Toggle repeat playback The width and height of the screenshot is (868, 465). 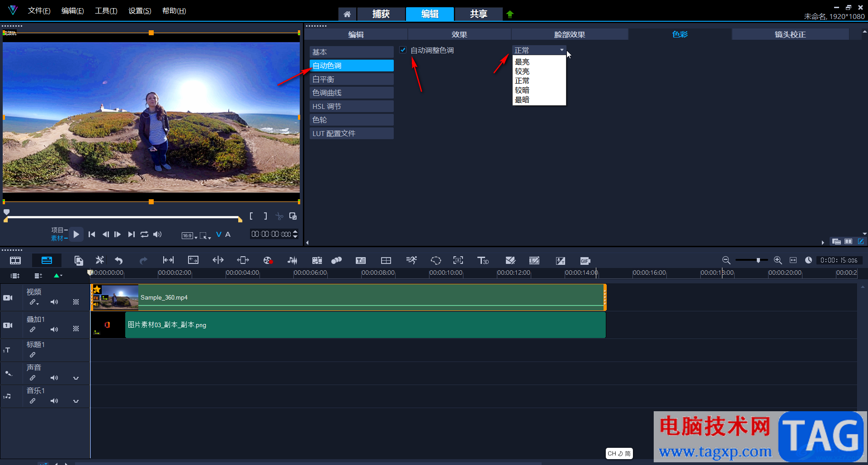144,234
